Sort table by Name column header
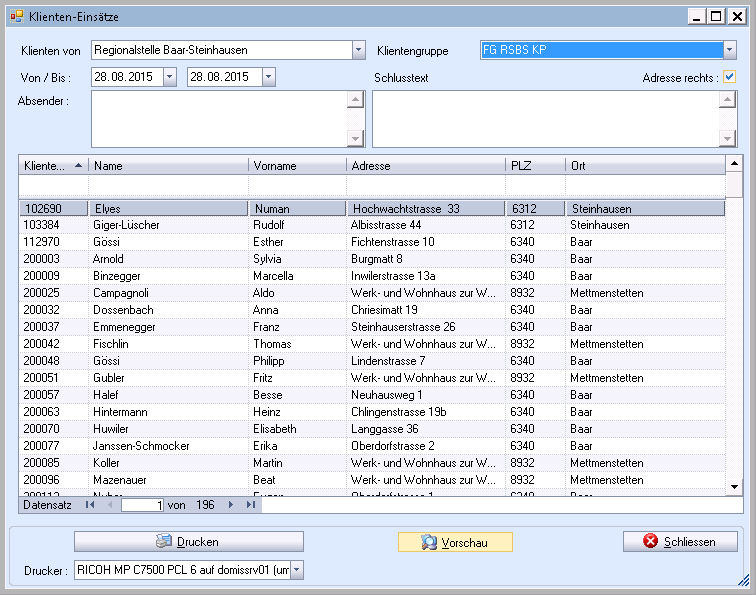Viewport: 756px width, 595px height. pos(167,166)
